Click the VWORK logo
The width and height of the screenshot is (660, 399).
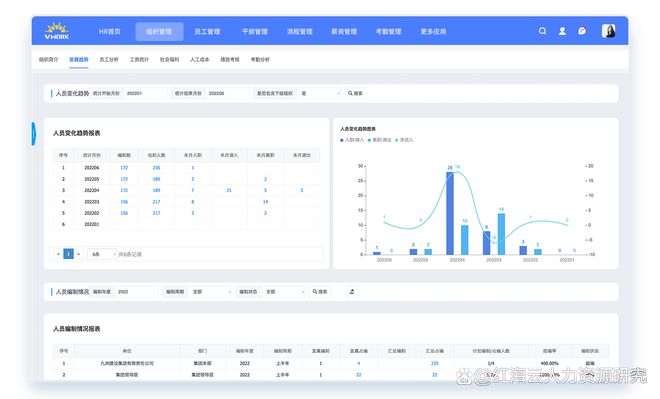point(56,31)
